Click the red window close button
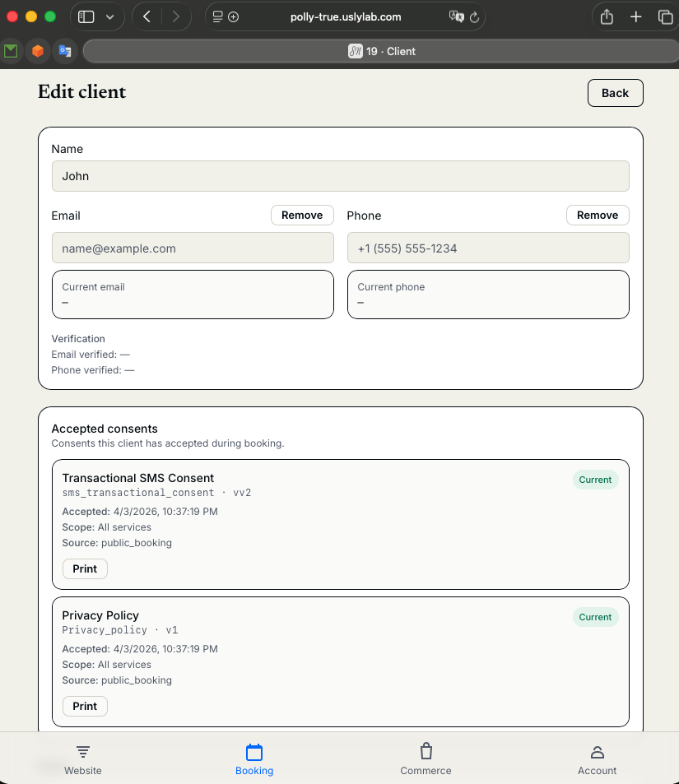The image size is (679, 784). (12, 16)
